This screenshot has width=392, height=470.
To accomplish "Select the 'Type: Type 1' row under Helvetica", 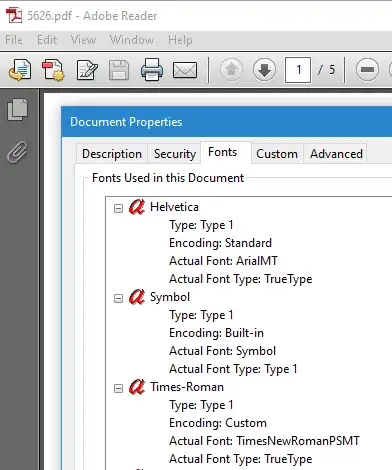I will click(201, 225).
